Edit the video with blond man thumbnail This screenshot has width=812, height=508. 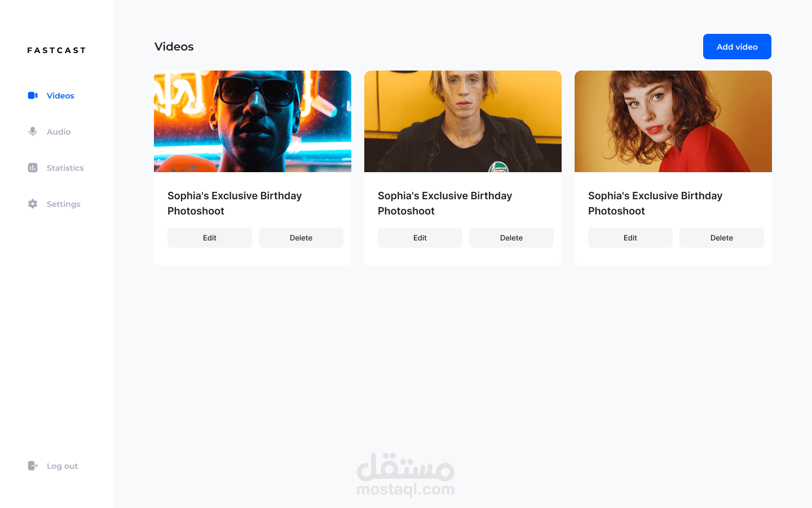pyautogui.click(x=420, y=238)
